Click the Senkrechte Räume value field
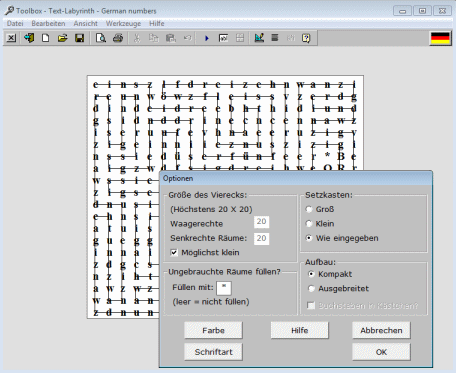 point(261,238)
